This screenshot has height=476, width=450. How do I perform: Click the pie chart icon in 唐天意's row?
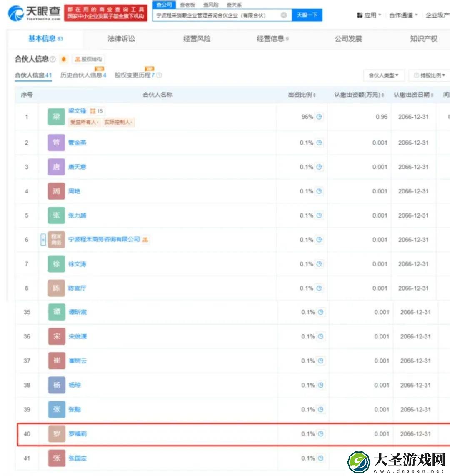tap(319, 167)
